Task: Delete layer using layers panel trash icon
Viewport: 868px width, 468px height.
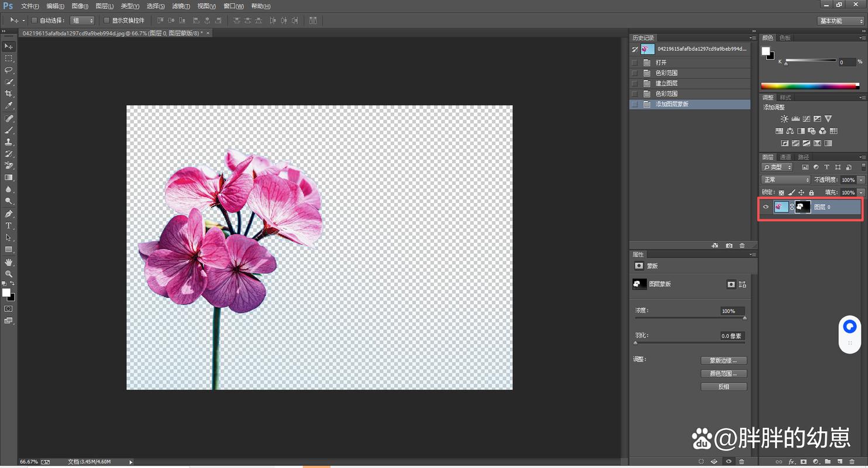Action: (851, 462)
